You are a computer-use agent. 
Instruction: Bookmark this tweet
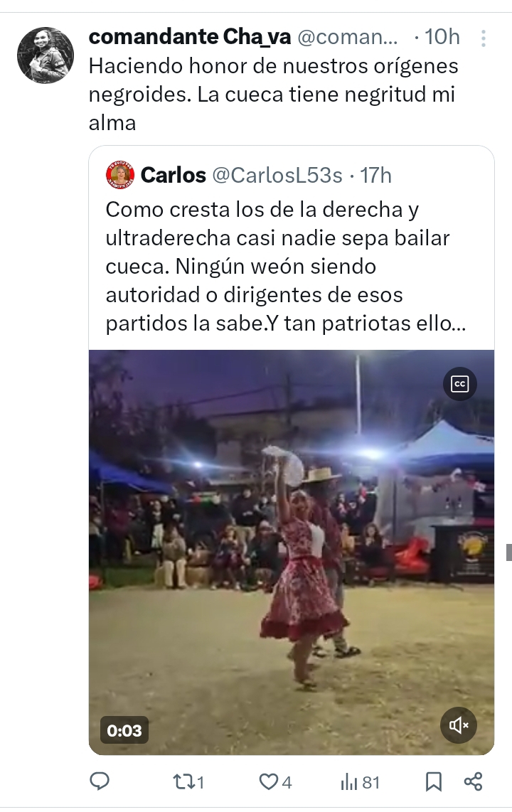(433, 781)
